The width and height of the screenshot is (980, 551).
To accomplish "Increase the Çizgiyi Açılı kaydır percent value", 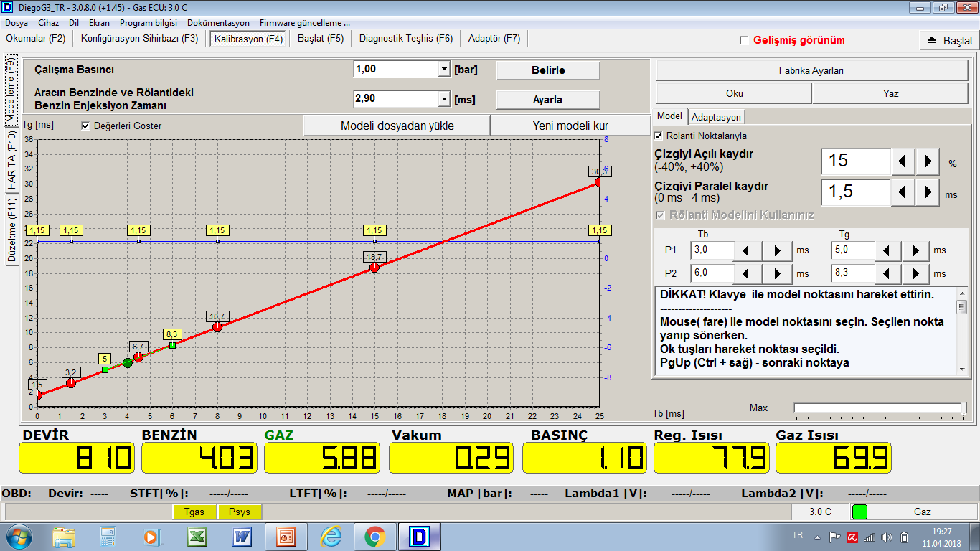I will pyautogui.click(x=928, y=161).
